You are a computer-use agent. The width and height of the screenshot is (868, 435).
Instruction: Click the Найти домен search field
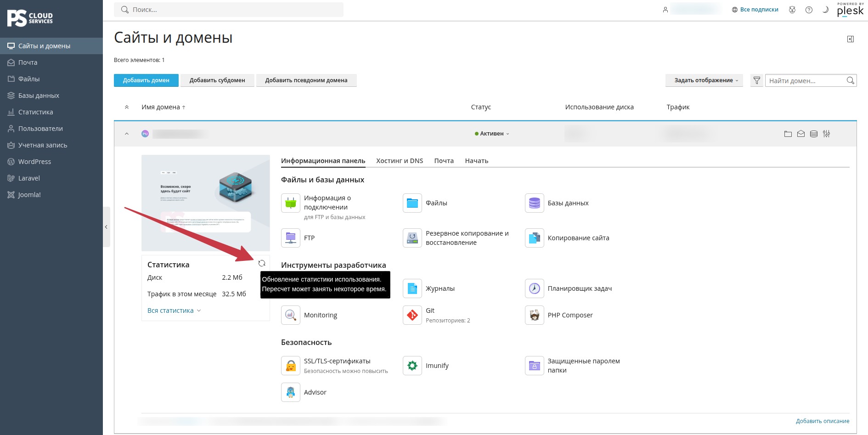coord(806,80)
